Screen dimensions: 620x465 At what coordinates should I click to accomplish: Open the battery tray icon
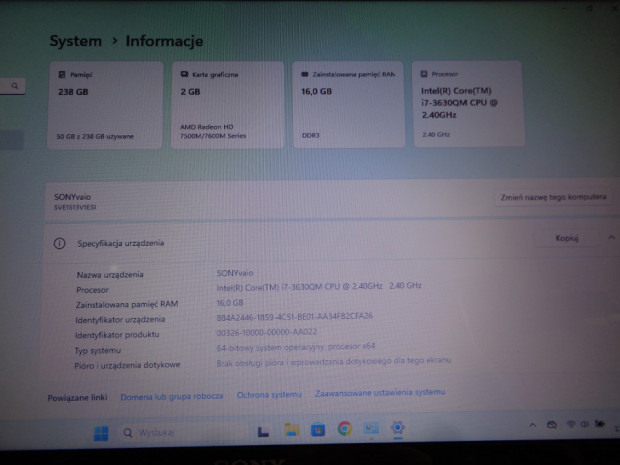tap(600, 424)
